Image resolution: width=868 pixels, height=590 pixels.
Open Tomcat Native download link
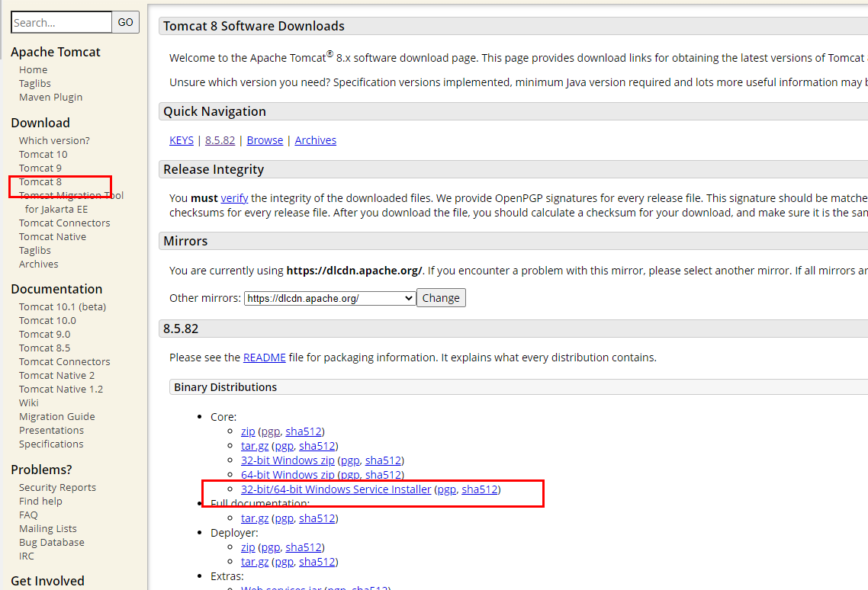pyautogui.click(x=53, y=237)
